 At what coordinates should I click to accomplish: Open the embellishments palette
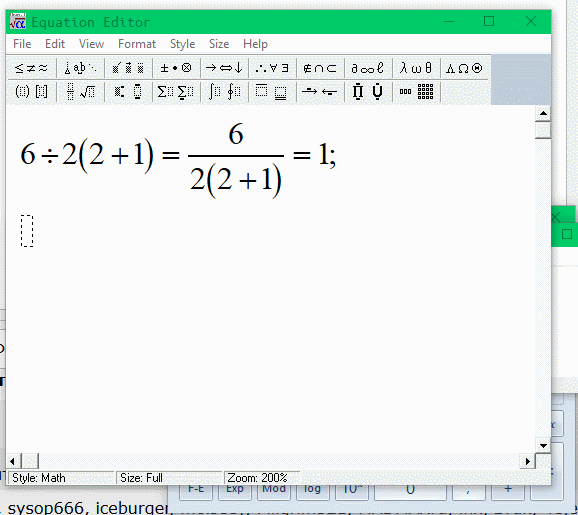[128, 68]
